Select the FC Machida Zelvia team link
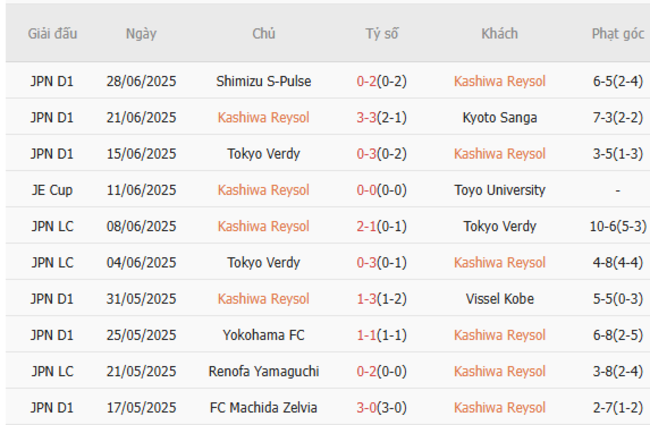Screen dimensions: 650x425 (263, 407)
